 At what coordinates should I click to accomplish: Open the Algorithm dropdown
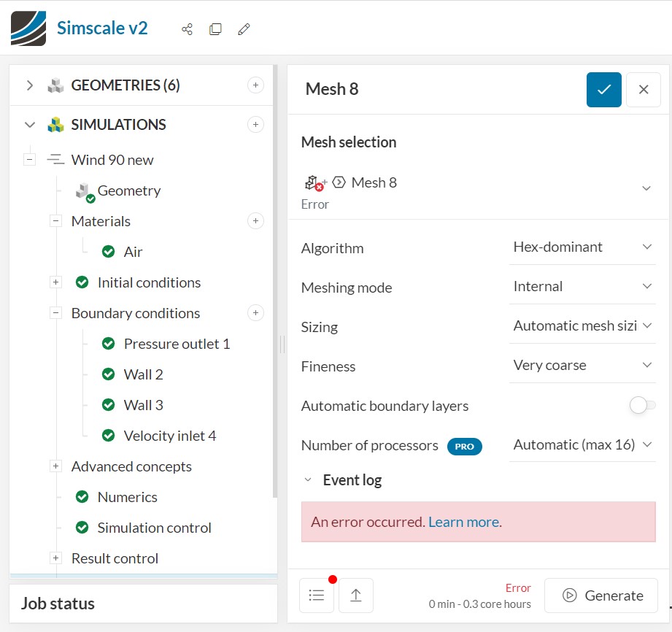582,247
